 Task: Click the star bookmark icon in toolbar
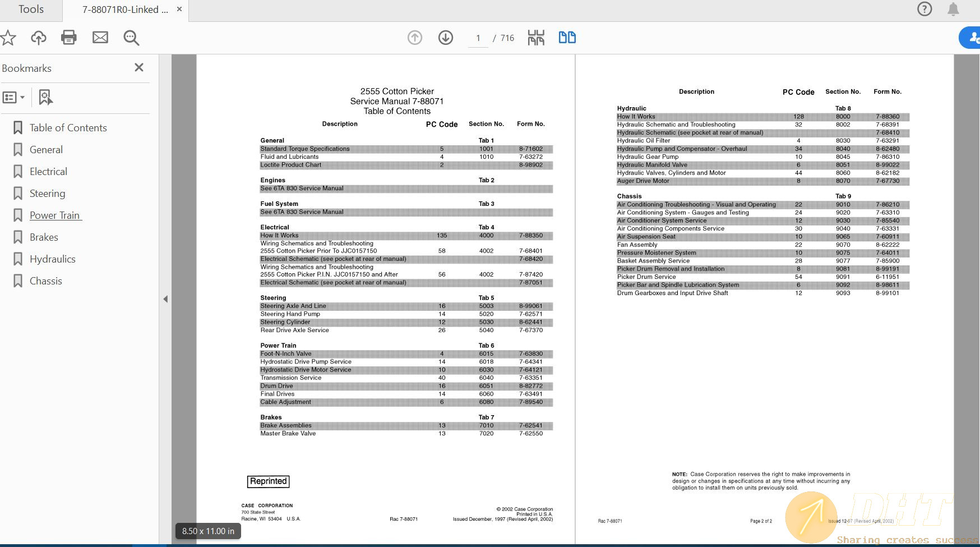8,38
